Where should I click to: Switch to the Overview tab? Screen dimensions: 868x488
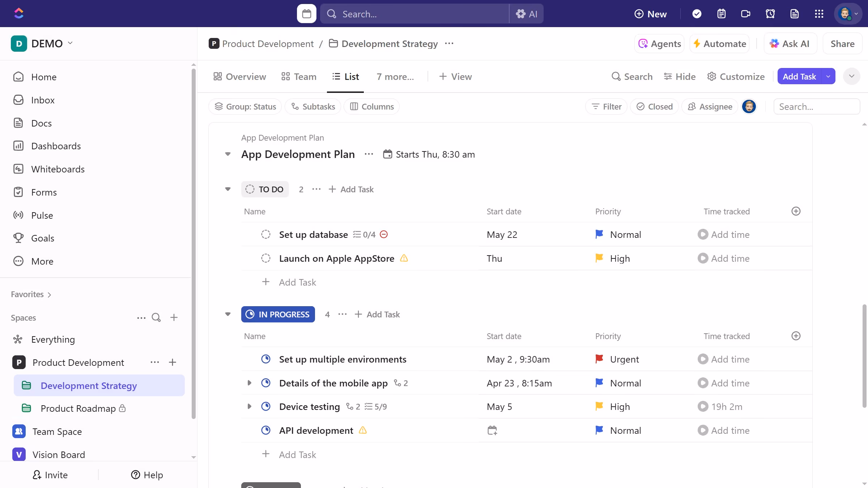point(239,76)
